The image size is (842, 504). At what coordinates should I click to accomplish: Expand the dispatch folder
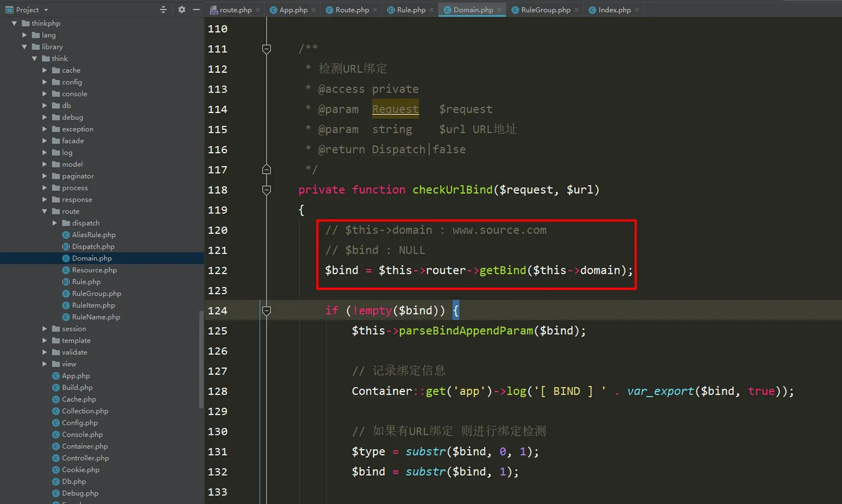coord(55,223)
